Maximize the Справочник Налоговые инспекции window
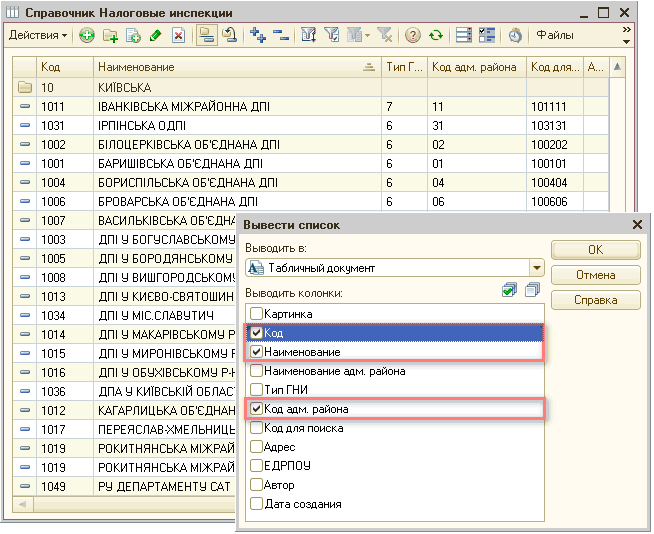 pyautogui.click(x=603, y=13)
